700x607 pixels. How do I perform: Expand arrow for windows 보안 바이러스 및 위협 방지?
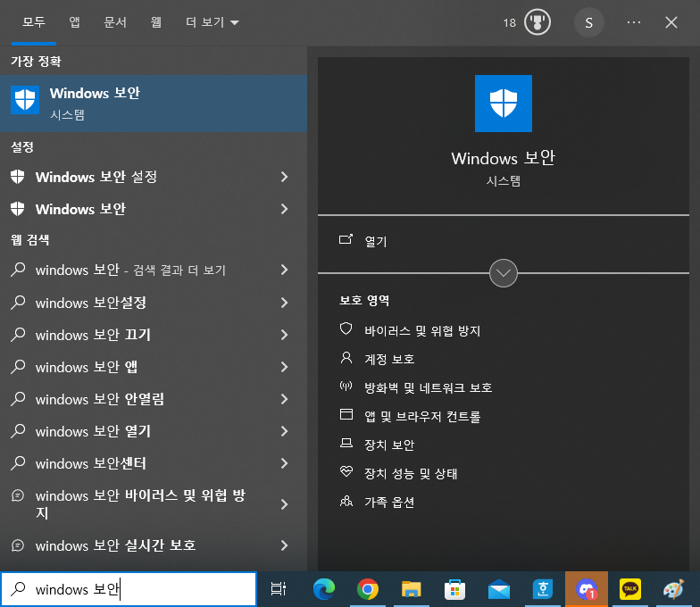click(x=284, y=505)
